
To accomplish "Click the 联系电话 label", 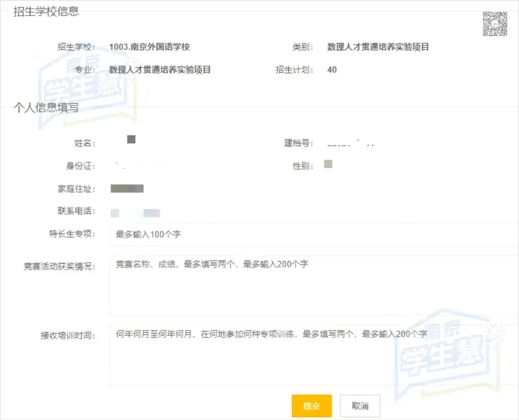I will coord(76,211).
